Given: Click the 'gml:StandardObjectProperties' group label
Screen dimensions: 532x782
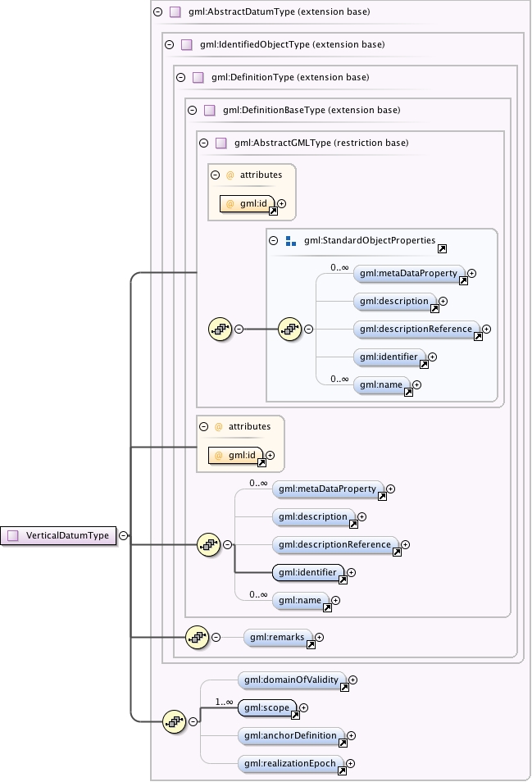Looking at the screenshot, I should tap(370, 240).
